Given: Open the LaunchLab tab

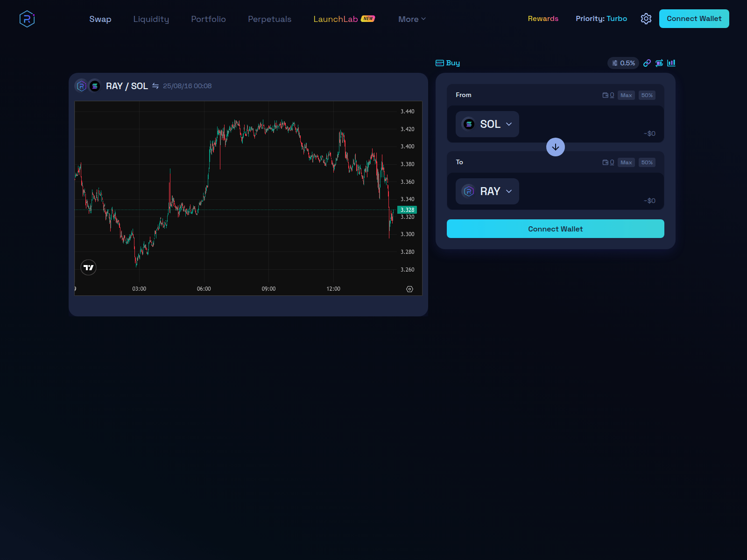Looking at the screenshot, I should point(336,19).
